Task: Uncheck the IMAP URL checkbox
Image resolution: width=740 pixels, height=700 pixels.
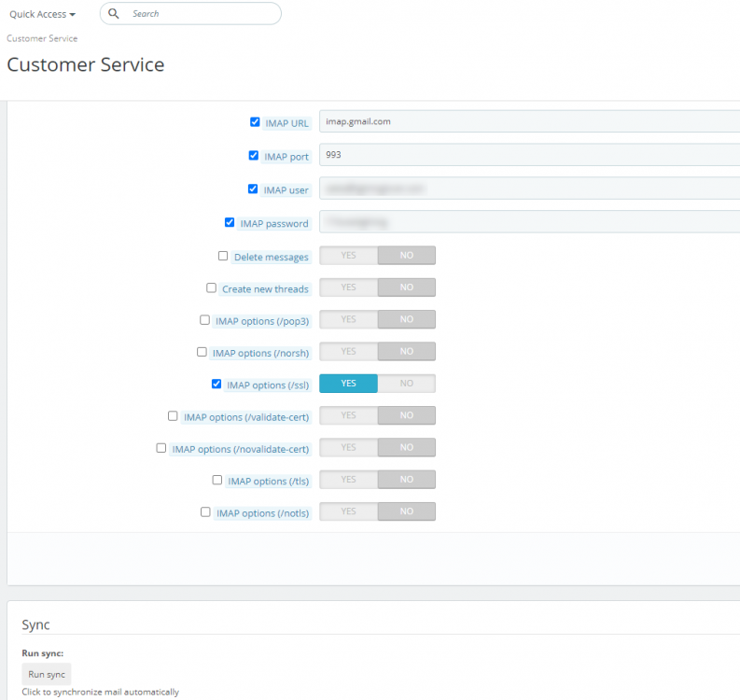Action: click(x=255, y=122)
